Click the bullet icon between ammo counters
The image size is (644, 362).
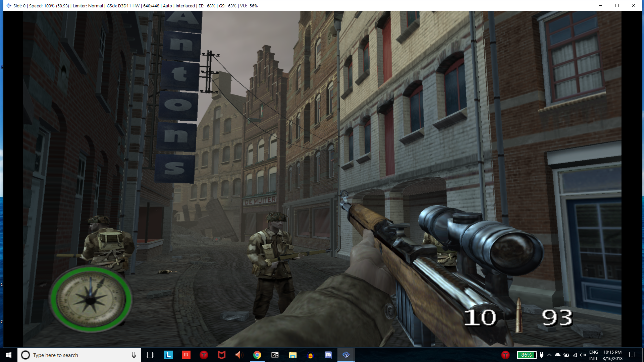coord(519,315)
